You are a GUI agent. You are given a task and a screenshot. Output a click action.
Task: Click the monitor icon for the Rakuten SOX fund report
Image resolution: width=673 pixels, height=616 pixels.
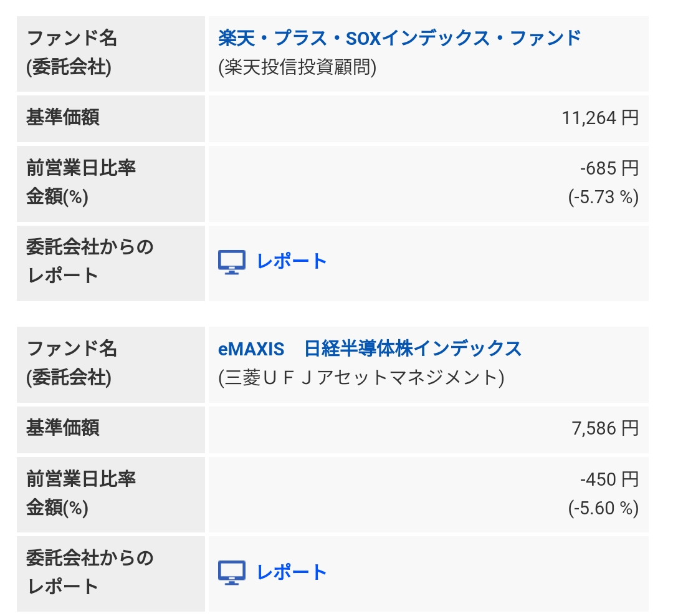[232, 262]
